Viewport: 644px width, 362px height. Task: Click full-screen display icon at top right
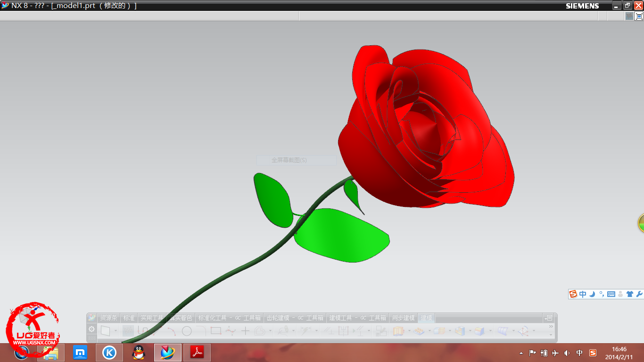pos(639,16)
